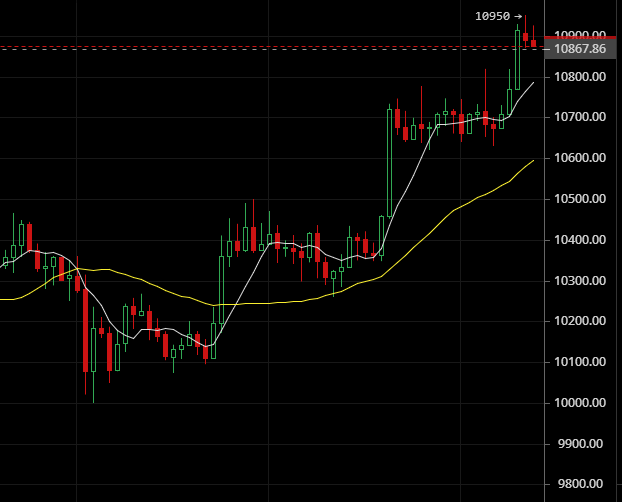Screen dimensions: 622x502
Task: Click the 10200.00 price axis label
Action: click(580, 321)
